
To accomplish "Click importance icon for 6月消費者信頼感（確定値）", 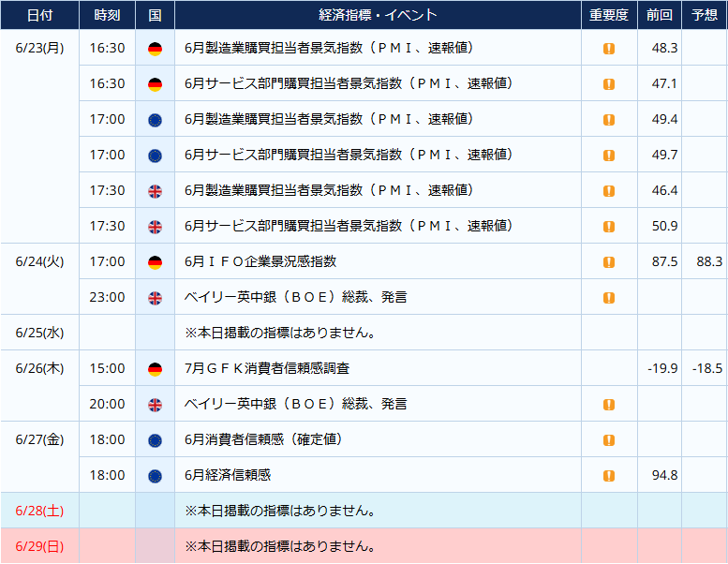I will pyautogui.click(x=609, y=440).
